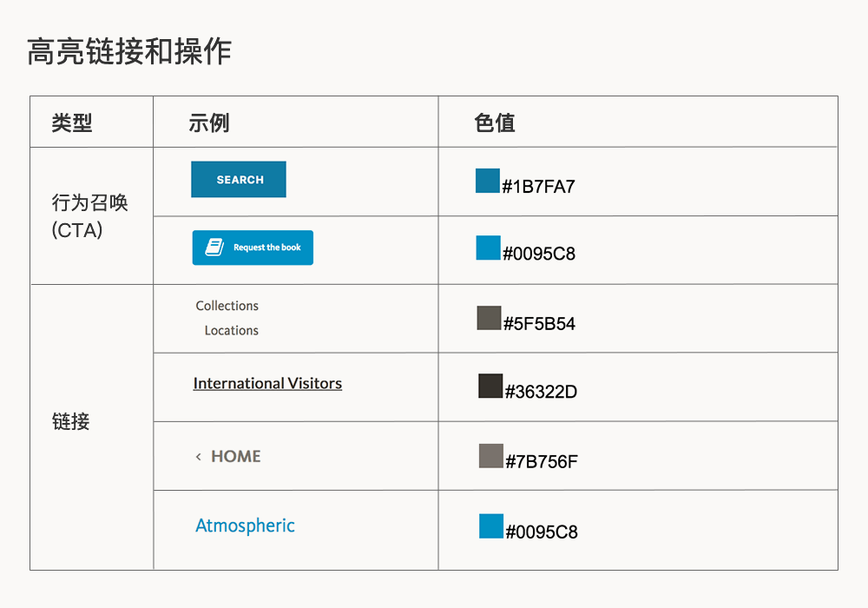
Task: Open the Locations link
Action: pyautogui.click(x=232, y=330)
